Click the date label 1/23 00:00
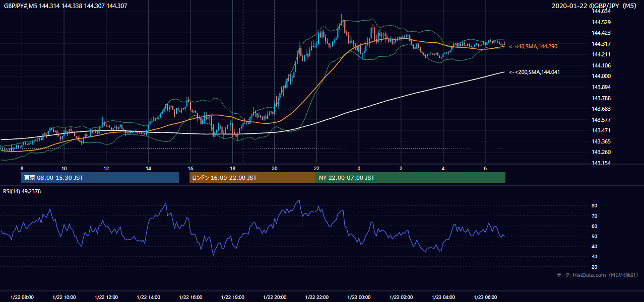Screen dimensions: 644x302 (x=359, y=297)
